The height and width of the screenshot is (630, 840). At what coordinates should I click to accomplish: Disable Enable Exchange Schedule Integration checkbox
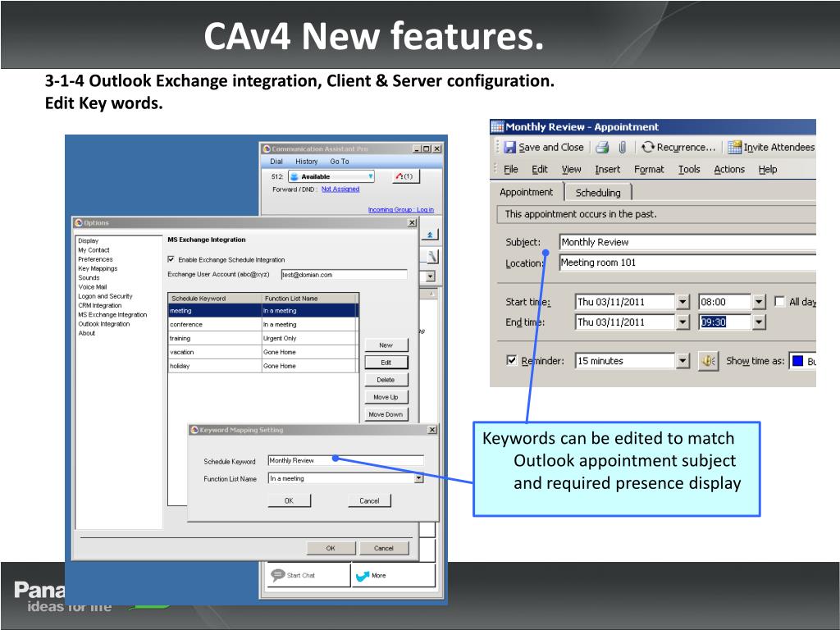tap(171, 259)
